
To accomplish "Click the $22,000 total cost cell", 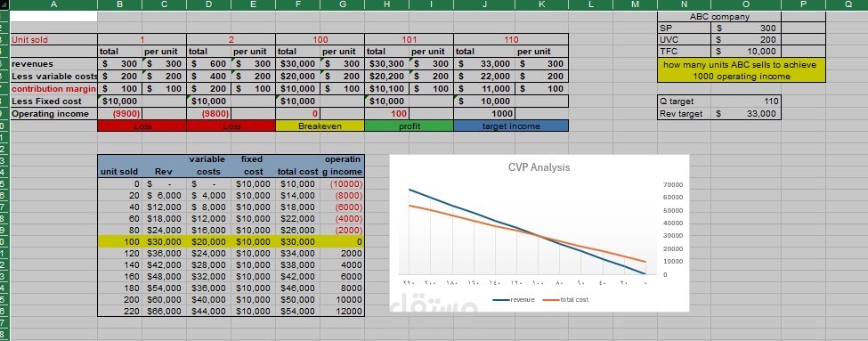I will (x=298, y=219).
